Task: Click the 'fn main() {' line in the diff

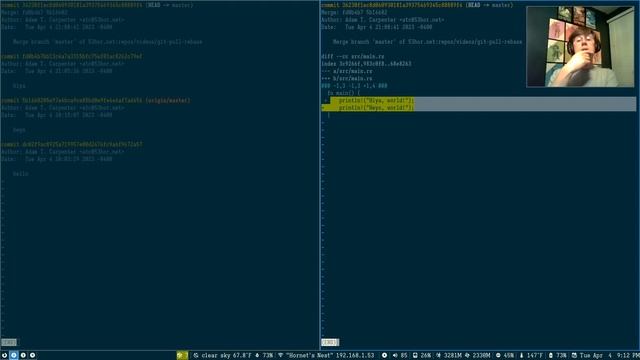Action: coord(343,93)
